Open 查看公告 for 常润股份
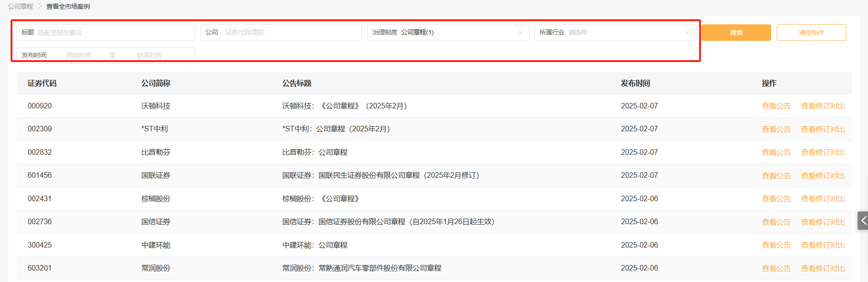Screen dimensions: 868x282 click(x=776, y=269)
